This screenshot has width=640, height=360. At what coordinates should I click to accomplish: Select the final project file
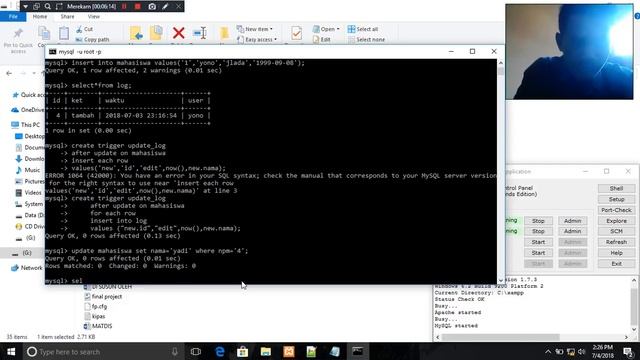(x=103, y=297)
